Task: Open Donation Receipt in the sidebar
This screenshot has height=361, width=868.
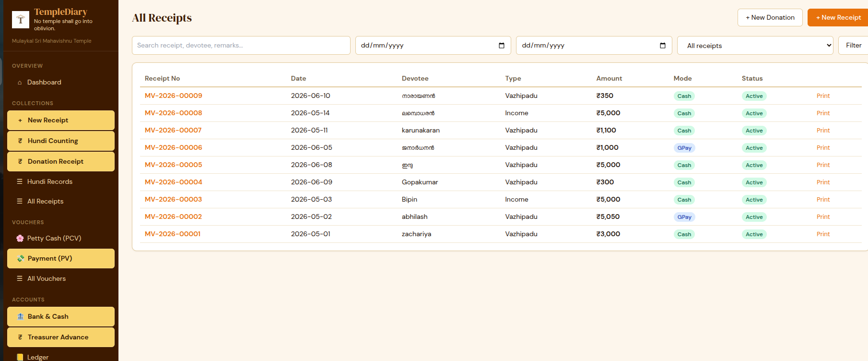Action: point(61,162)
